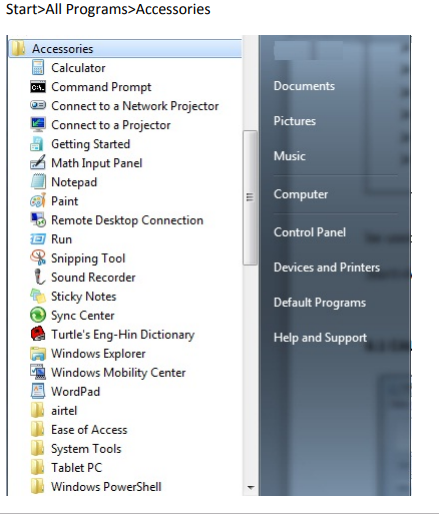
Task: Launch Command Prompt via its black icon
Action: click(38, 87)
